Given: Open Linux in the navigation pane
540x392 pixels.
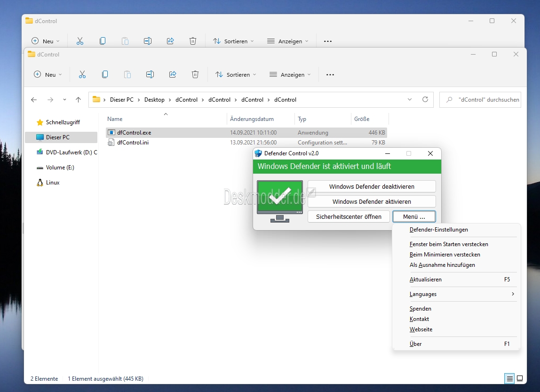Looking at the screenshot, I should [x=61, y=183].
